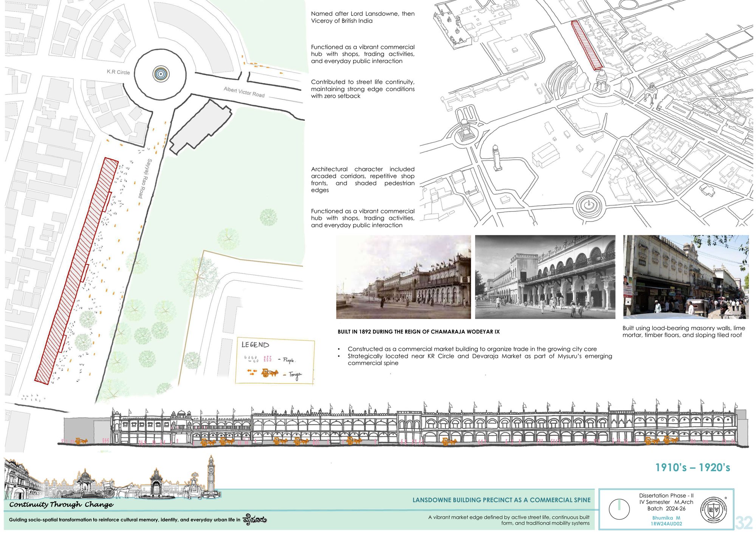Click the K.R Circle fountain symbol
This screenshot has height=534, width=756.
[161, 74]
